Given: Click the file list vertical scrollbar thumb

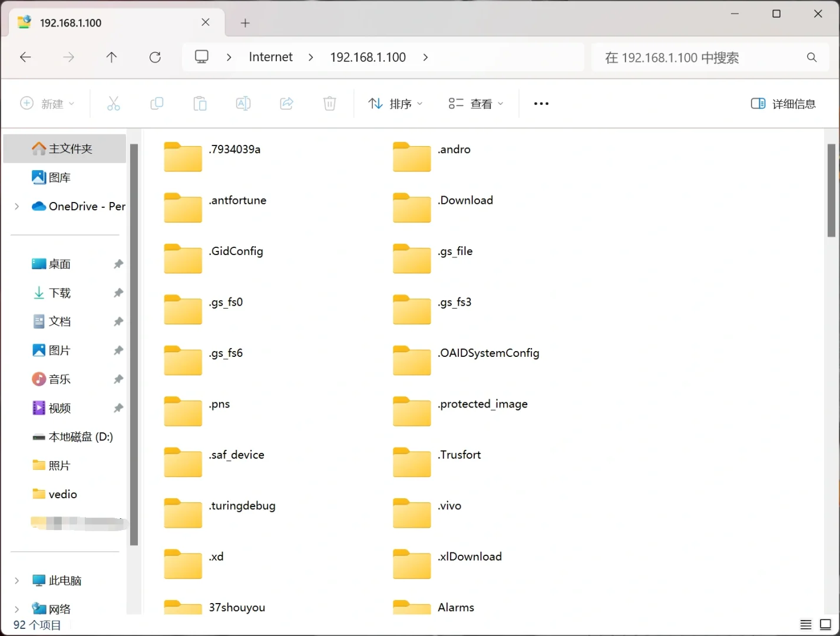Looking at the screenshot, I should tap(831, 190).
